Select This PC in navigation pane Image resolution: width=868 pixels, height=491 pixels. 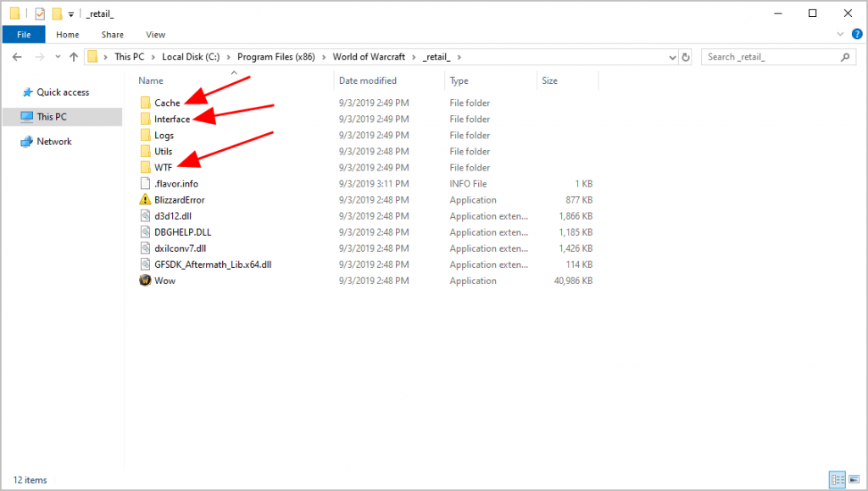click(x=52, y=117)
